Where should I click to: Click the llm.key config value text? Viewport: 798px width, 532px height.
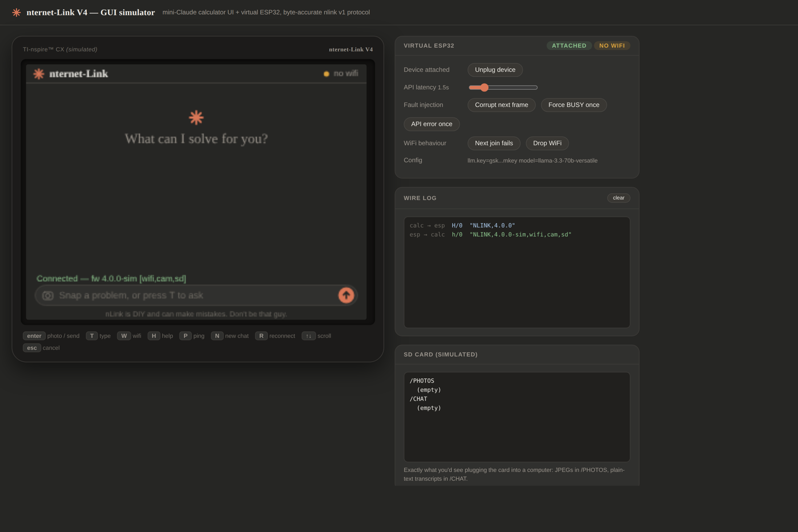(532, 161)
